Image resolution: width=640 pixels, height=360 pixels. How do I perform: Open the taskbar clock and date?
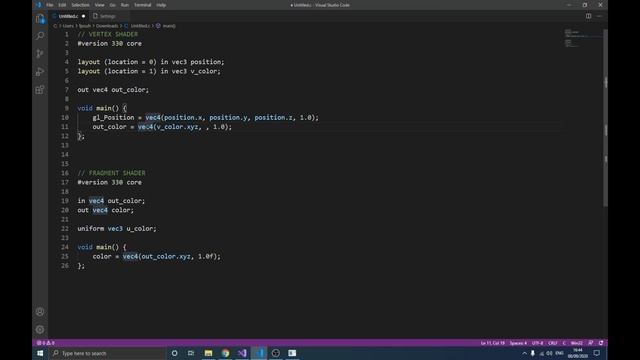578,353
